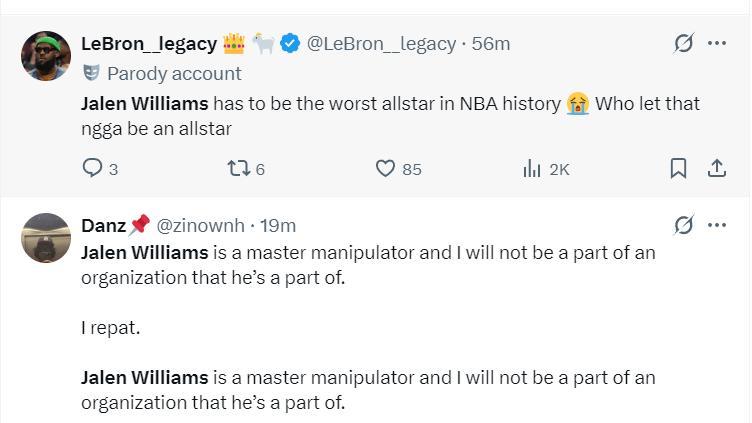Image resolution: width=752 pixels, height=423 pixels.
Task: Open Danz display name profile
Action: coord(104,226)
